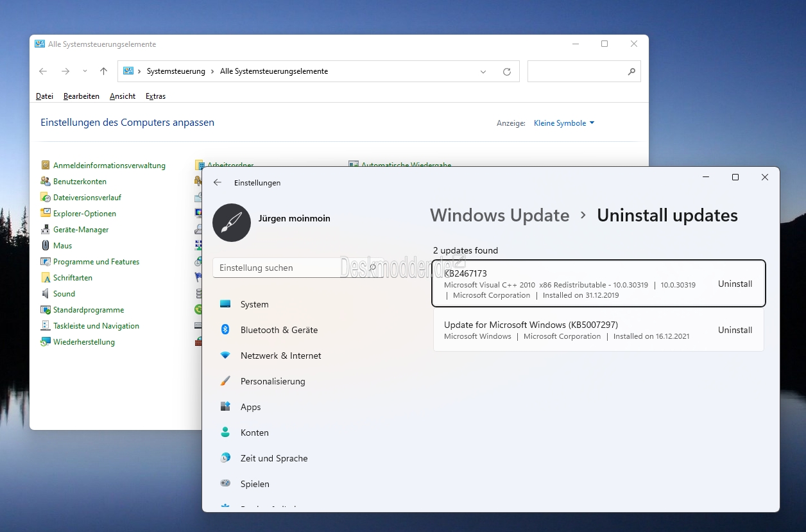Click the Schriftarten icon
Screen dimensions: 806x532
click(45, 277)
